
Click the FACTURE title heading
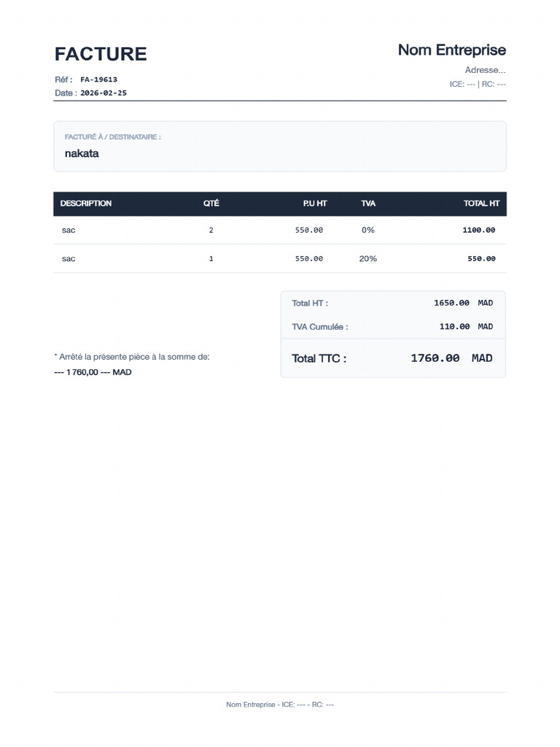pos(101,54)
